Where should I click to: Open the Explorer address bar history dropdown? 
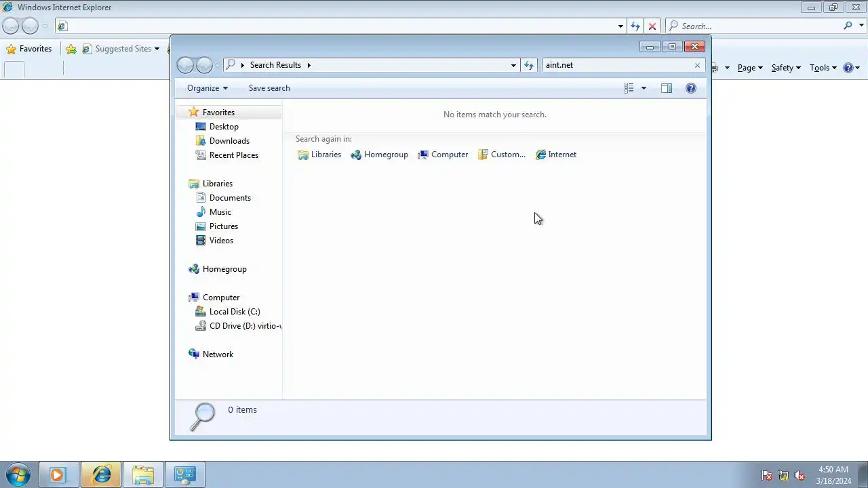(x=513, y=65)
